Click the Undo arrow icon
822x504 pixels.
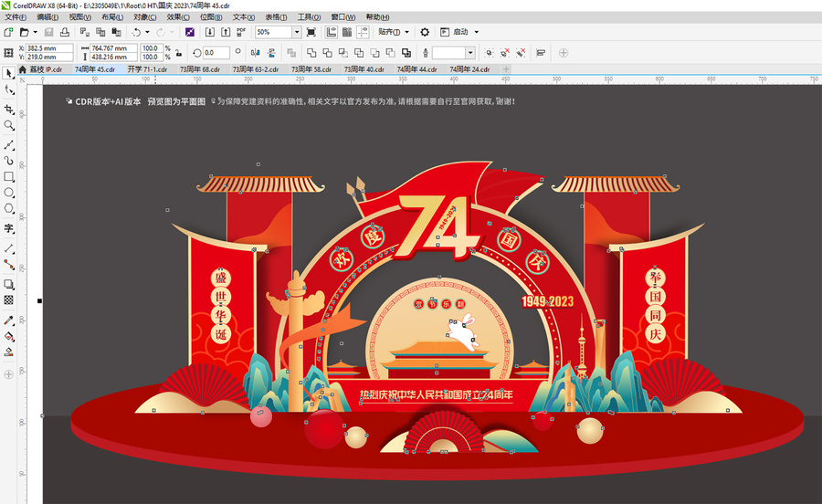[x=136, y=32]
